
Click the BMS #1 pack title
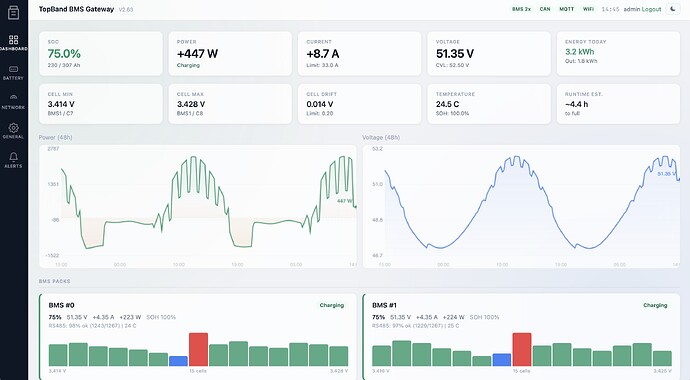tap(385, 305)
